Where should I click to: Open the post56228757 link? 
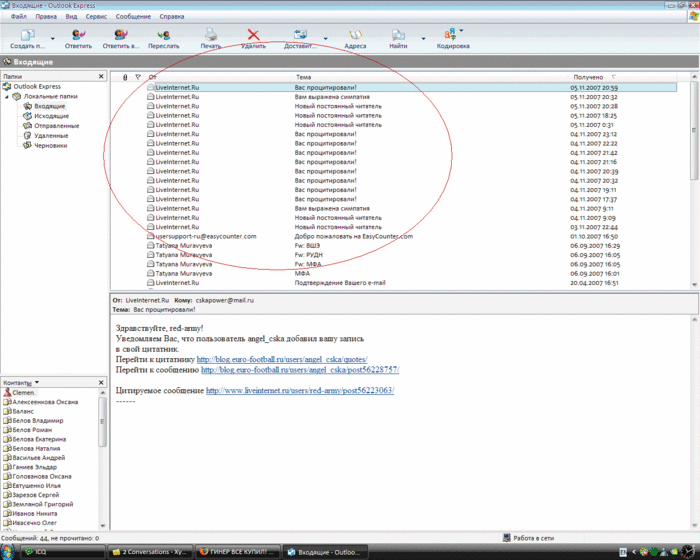tap(300, 370)
